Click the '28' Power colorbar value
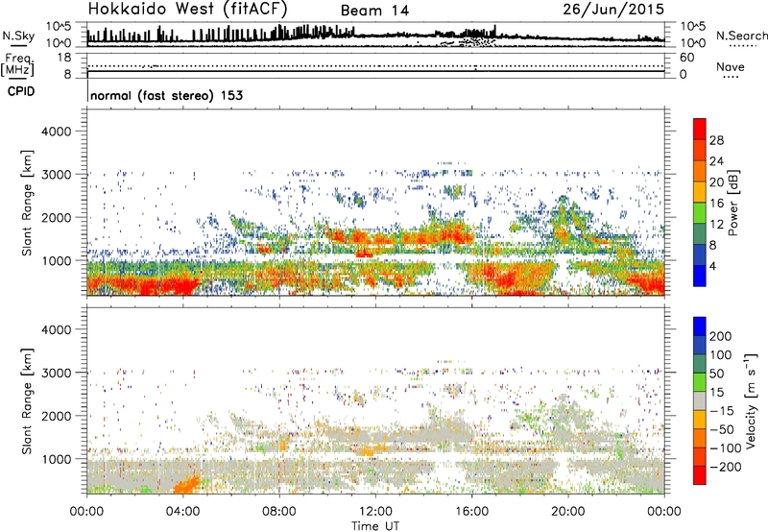The image size is (768, 532). pos(716,140)
